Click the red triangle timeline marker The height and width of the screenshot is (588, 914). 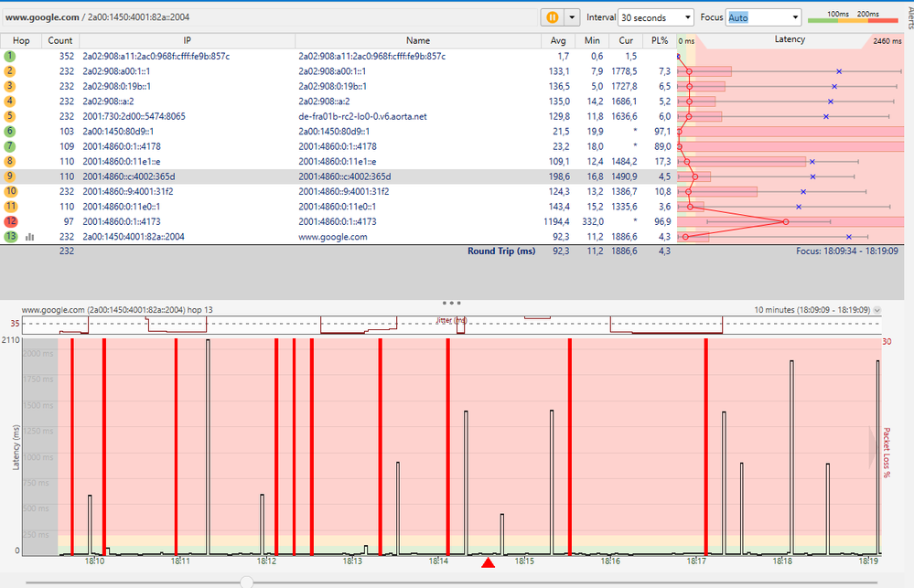point(488,562)
